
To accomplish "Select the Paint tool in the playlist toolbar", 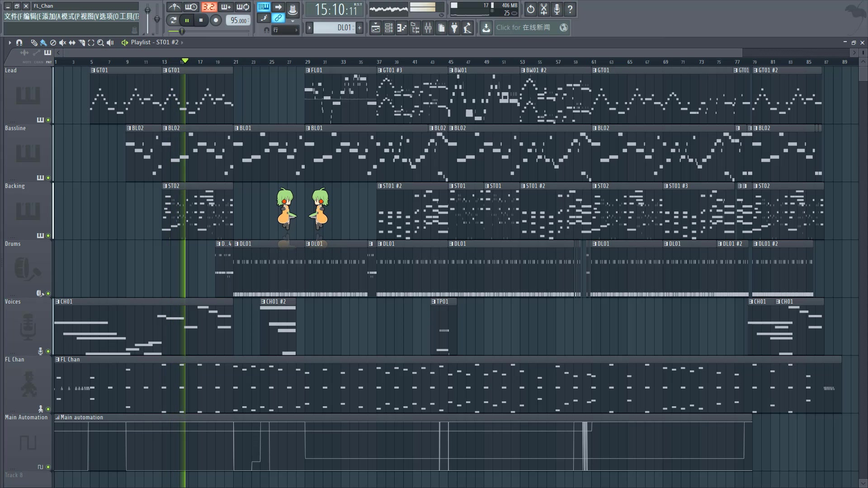I will 43,43.
